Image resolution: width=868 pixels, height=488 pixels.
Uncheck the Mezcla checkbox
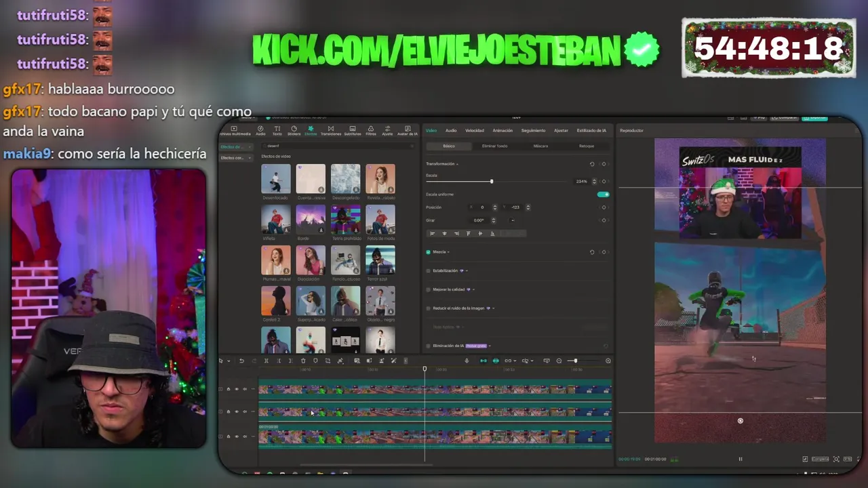[x=428, y=252]
